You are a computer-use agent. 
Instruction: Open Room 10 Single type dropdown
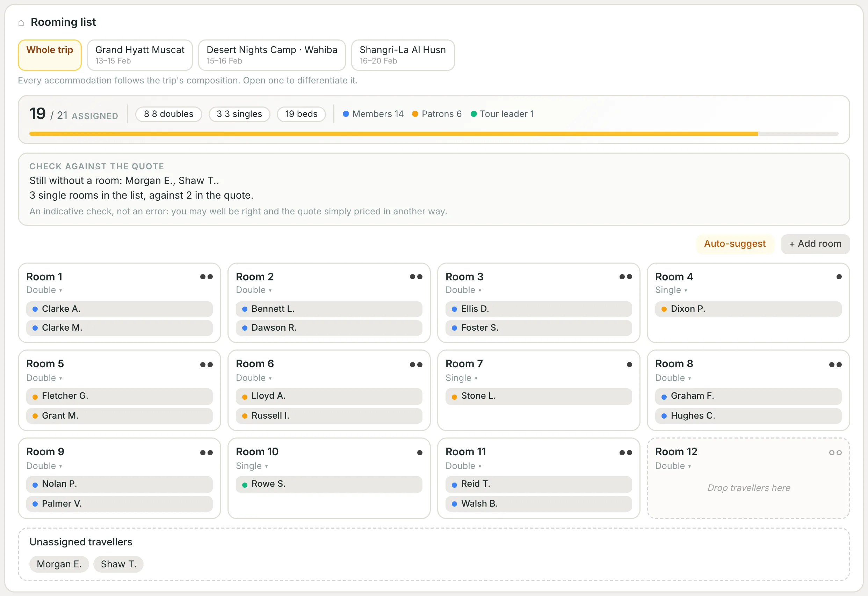point(252,466)
